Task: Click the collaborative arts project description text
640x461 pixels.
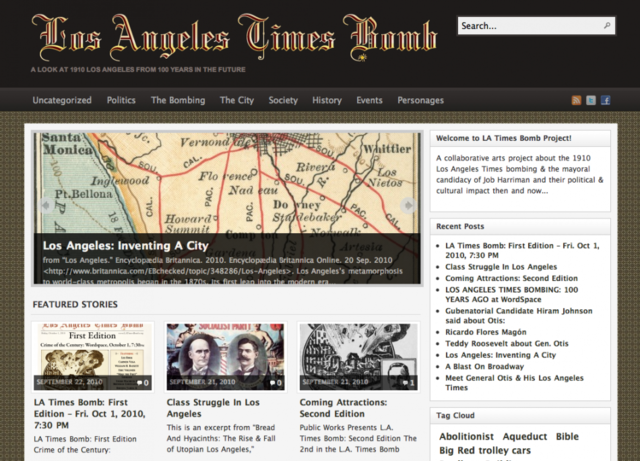Action: 519,174
